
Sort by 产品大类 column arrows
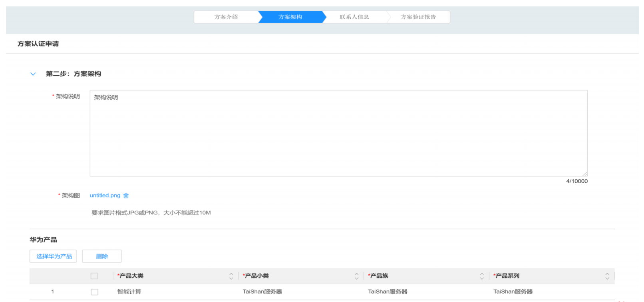(x=231, y=276)
